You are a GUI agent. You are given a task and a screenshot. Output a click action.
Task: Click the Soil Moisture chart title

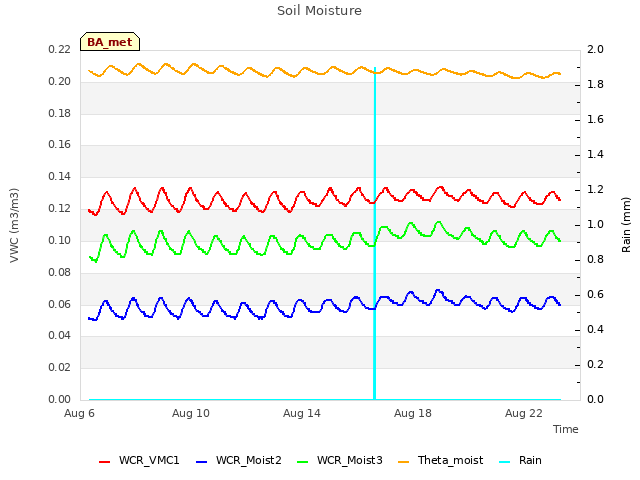point(319,11)
